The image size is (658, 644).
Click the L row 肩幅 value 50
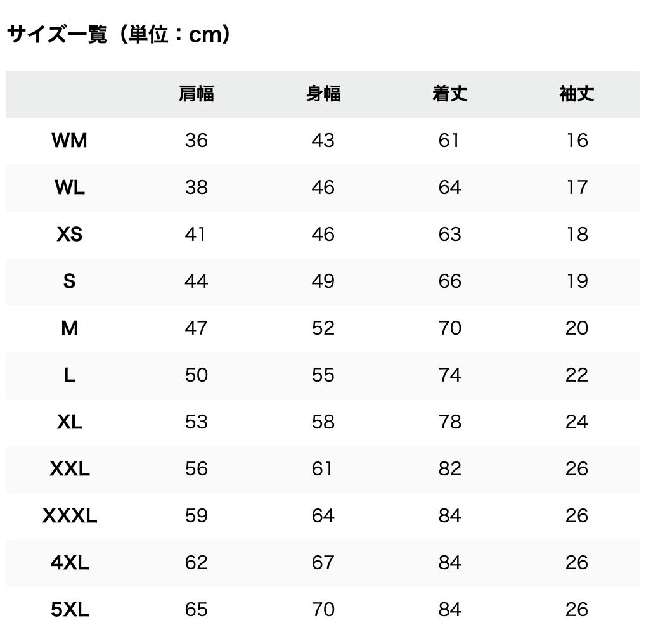197,375
